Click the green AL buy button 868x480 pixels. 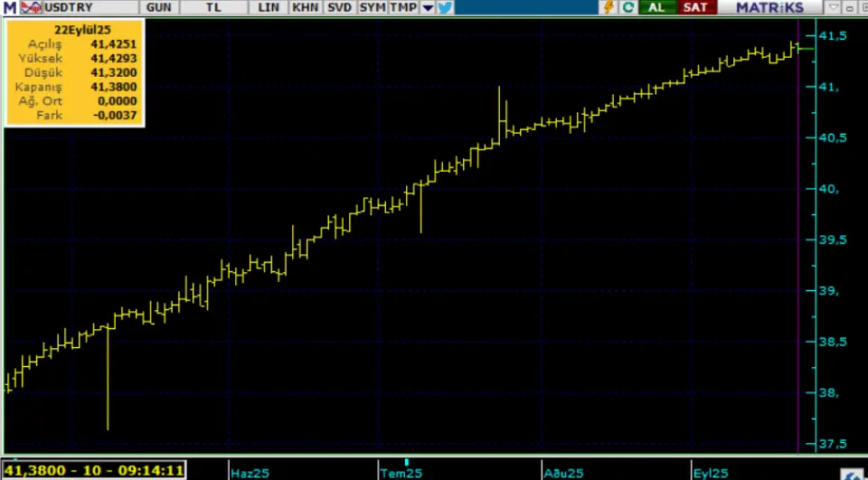(656, 8)
